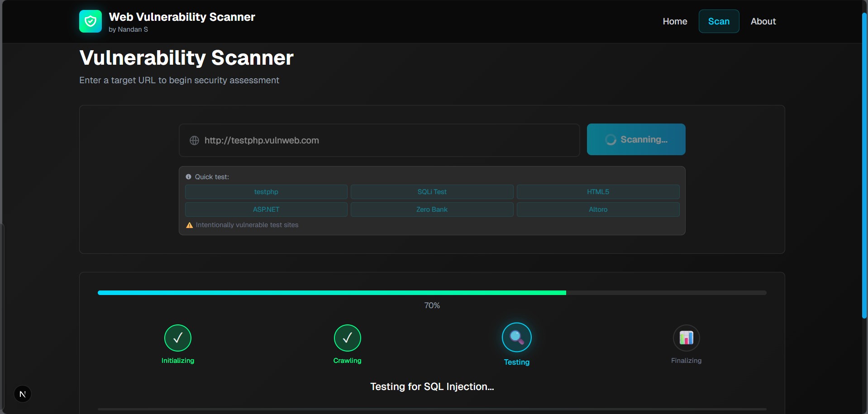Click the warning triangle icon
Image resolution: width=868 pixels, height=414 pixels.
click(190, 225)
